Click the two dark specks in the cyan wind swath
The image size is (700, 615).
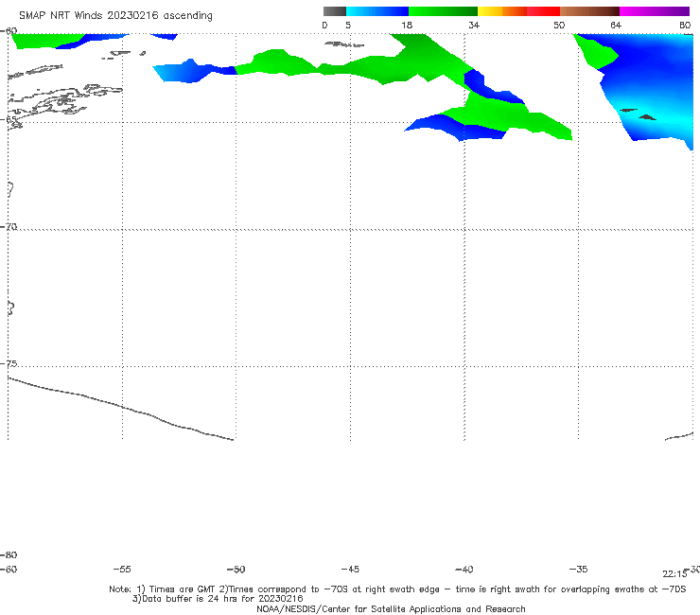click(x=638, y=114)
